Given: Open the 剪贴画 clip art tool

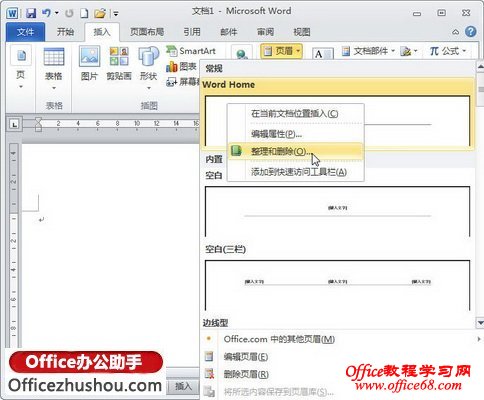Looking at the screenshot, I should (119, 64).
